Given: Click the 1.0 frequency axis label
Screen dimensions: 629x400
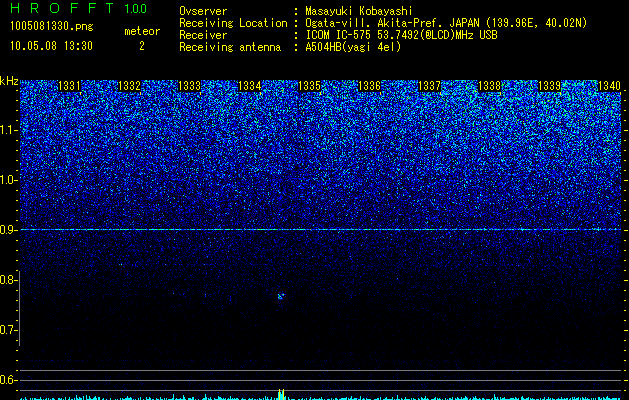Looking at the screenshot, I should [x=9, y=180].
